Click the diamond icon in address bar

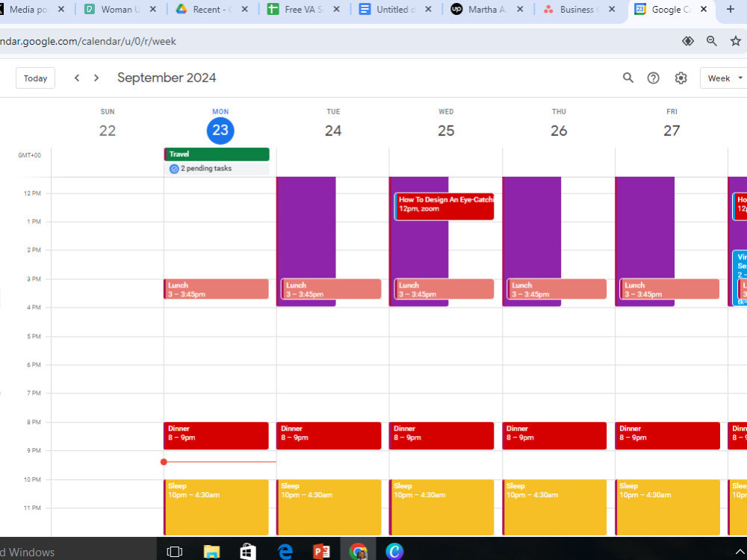(x=687, y=41)
